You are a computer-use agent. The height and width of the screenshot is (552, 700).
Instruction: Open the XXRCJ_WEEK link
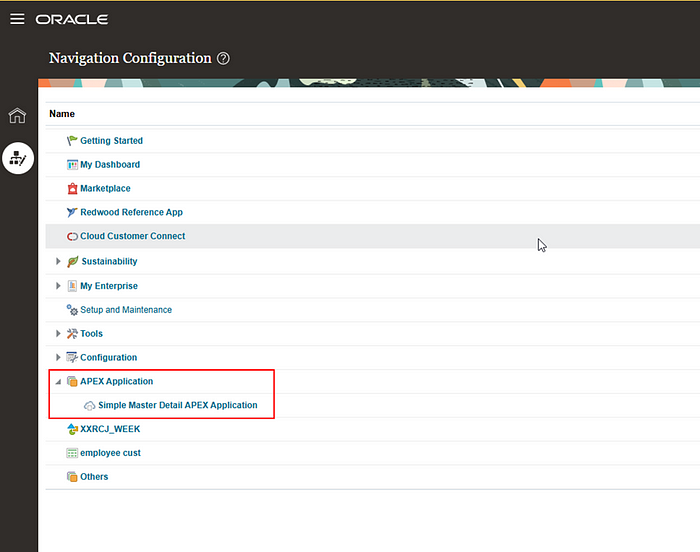(110, 429)
